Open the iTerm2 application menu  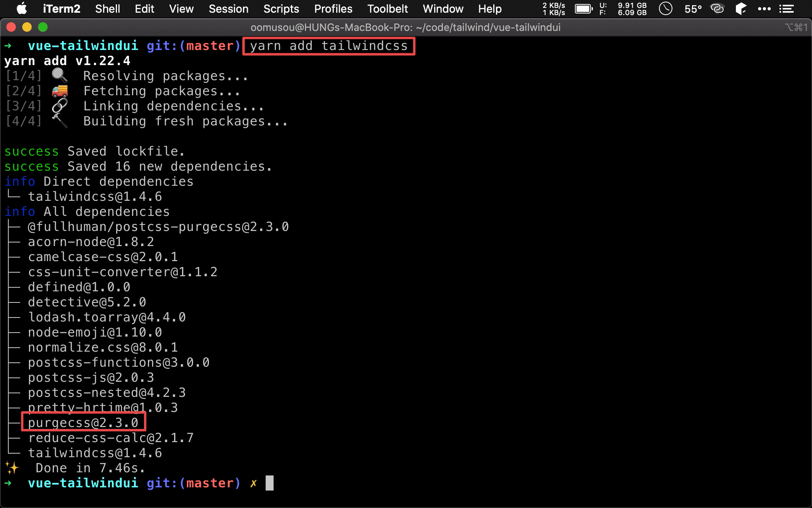point(61,9)
